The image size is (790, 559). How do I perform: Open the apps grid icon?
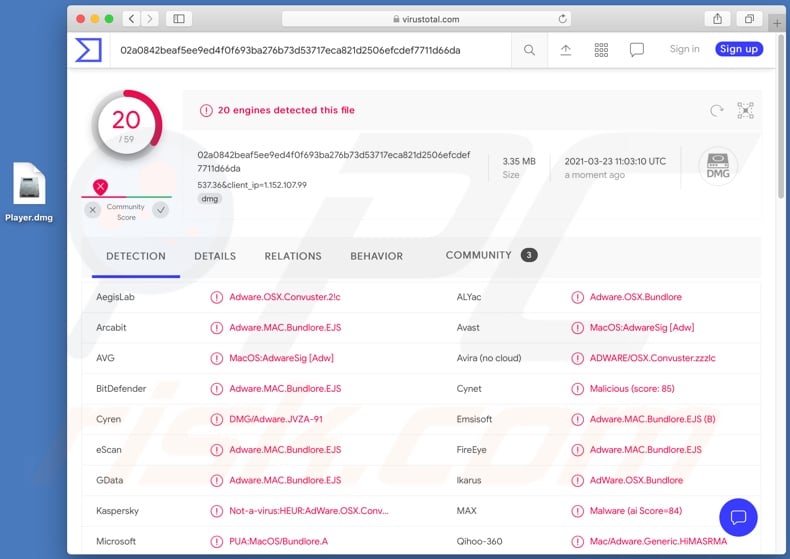point(601,50)
